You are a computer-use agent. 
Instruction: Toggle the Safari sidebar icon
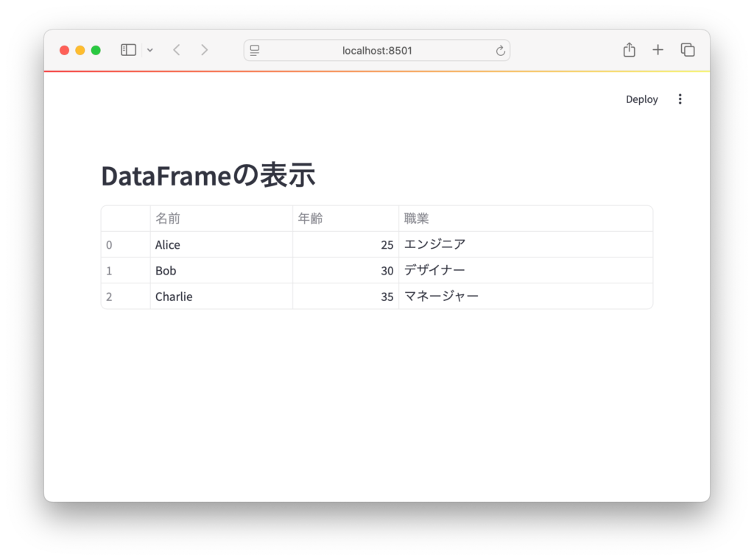pyautogui.click(x=128, y=50)
